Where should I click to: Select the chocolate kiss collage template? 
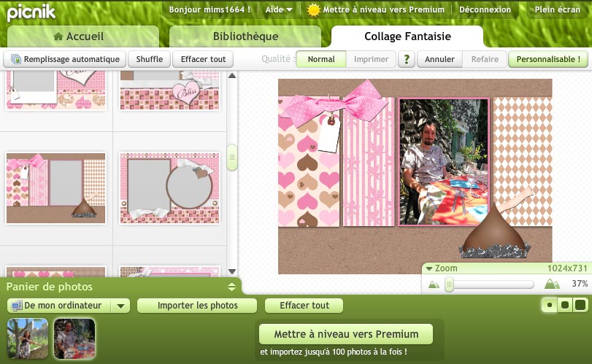56,188
